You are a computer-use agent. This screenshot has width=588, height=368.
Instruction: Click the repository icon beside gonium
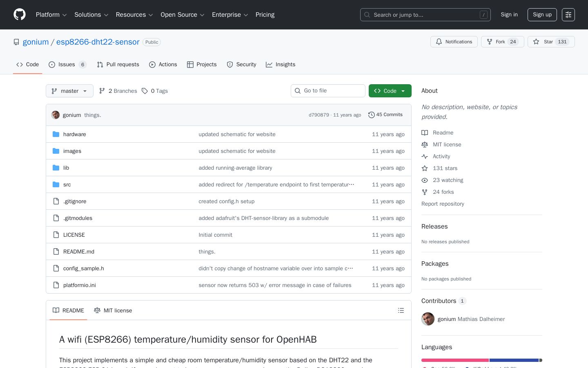(x=16, y=42)
